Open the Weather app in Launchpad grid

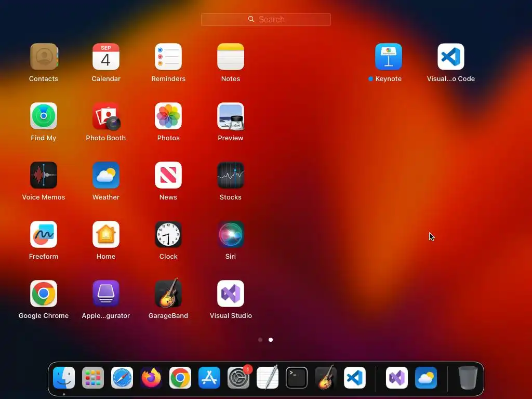tap(106, 175)
